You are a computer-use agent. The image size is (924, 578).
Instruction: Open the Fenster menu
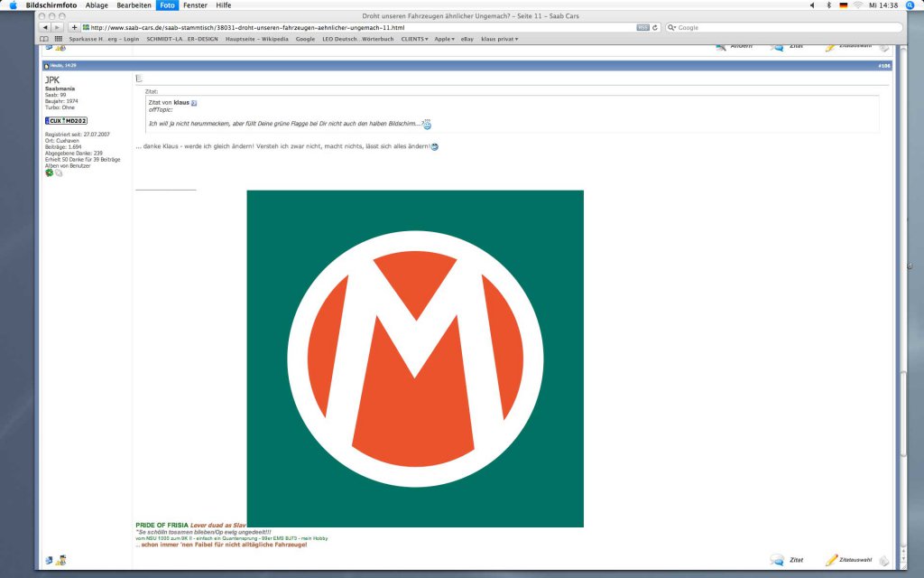195,5
